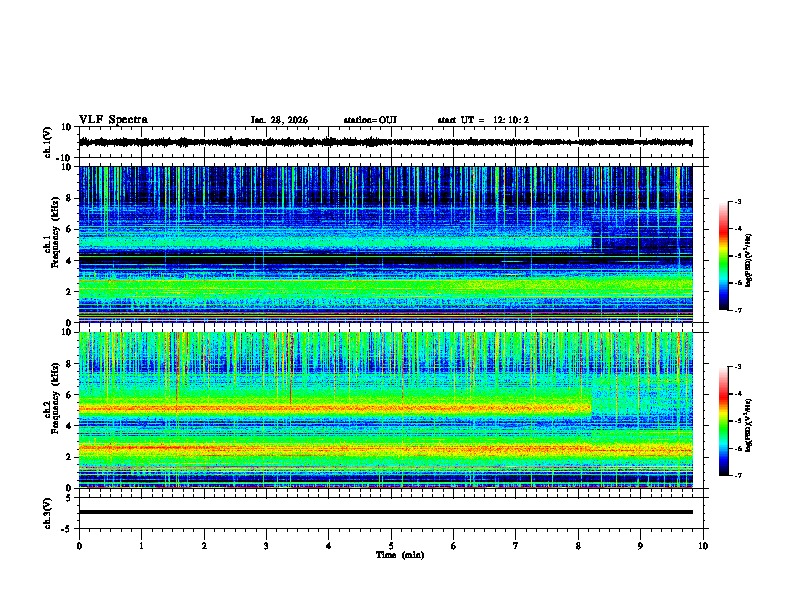Click time axis tick label 10
The width and height of the screenshot is (792, 612).
point(703,546)
